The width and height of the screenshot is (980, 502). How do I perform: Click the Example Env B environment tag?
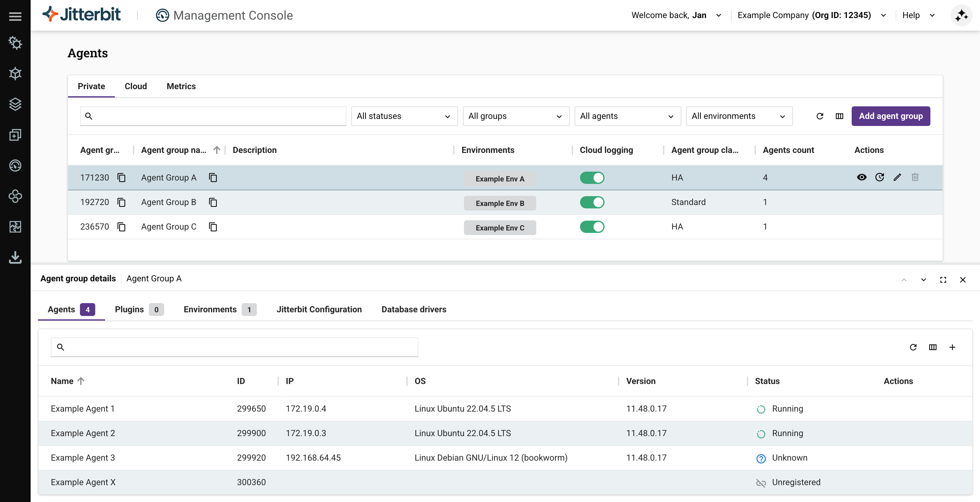pos(499,203)
